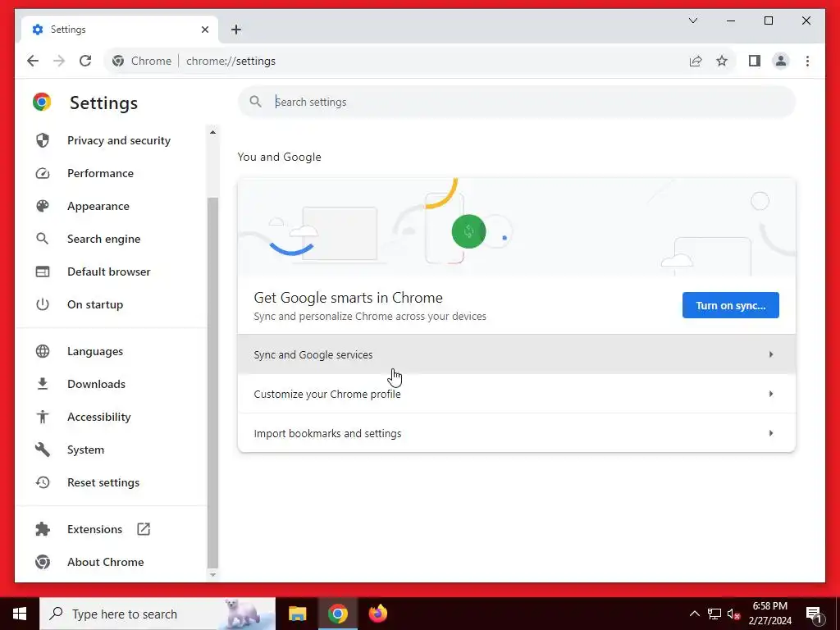Image resolution: width=840 pixels, height=630 pixels.
Task: Click the Reset settings clock icon
Action: [x=43, y=482]
